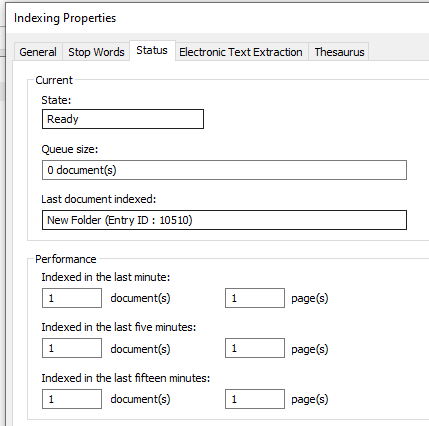Click the "Last document indexed:" label
This screenshot has width=429, height=426.
coord(99,199)
